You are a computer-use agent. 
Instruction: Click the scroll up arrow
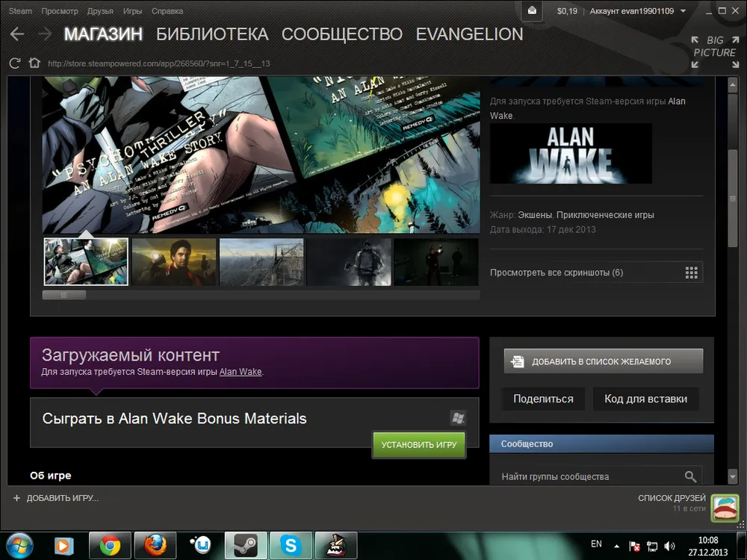pyautogui.click(x=733, y=85)
